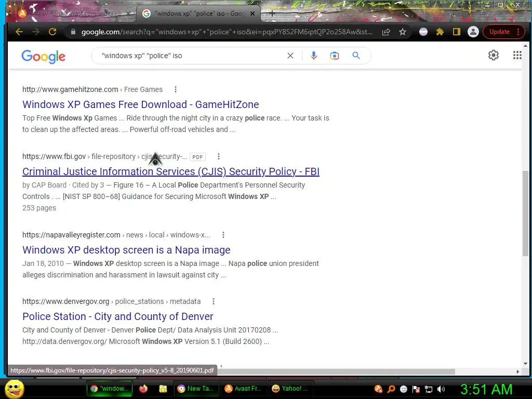Open the Google apps grid
Viewport: 532px width, 399px height.
pos(517,55)
